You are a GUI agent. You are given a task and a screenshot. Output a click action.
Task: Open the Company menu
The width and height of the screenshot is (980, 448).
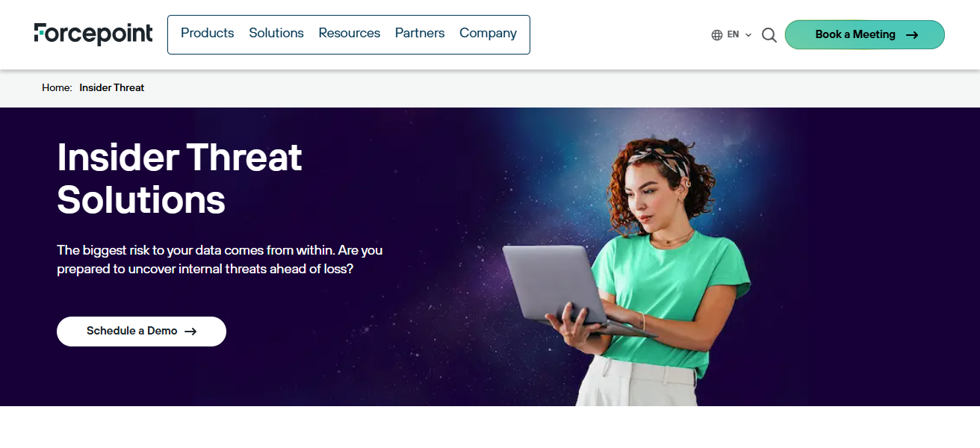click(488, 34)
